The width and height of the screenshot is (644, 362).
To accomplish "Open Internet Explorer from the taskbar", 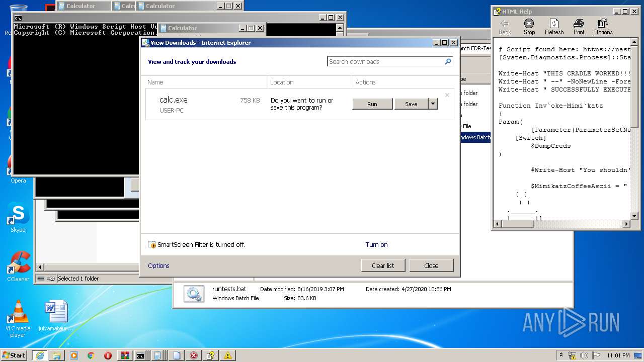I will tap(39, 355).
